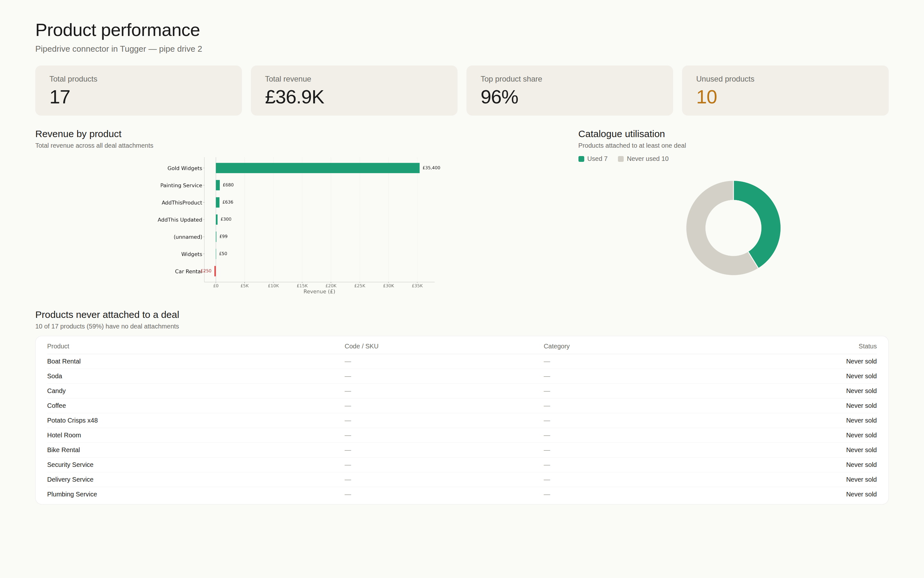
Task: Select the Candy product row
Action: coord(462,391)
